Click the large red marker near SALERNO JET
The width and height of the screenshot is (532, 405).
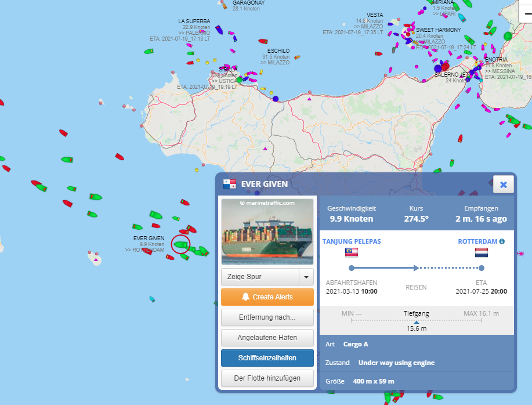(446, 67)
